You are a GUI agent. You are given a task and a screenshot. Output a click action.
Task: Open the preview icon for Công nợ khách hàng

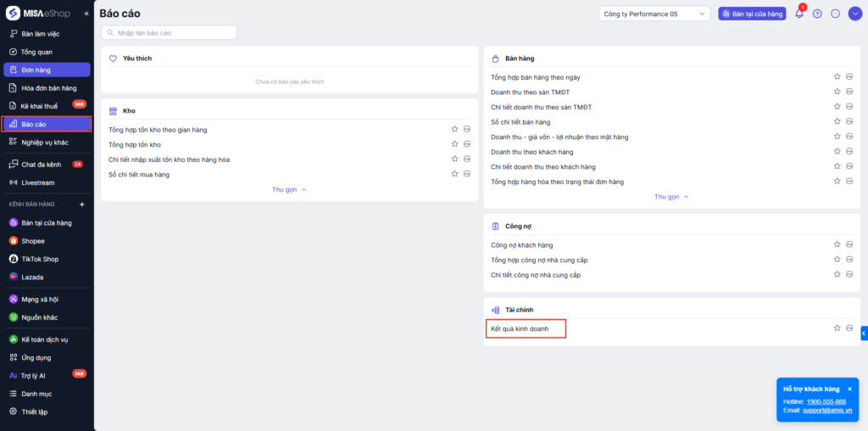pyautogui.click(x=849, y=245)
